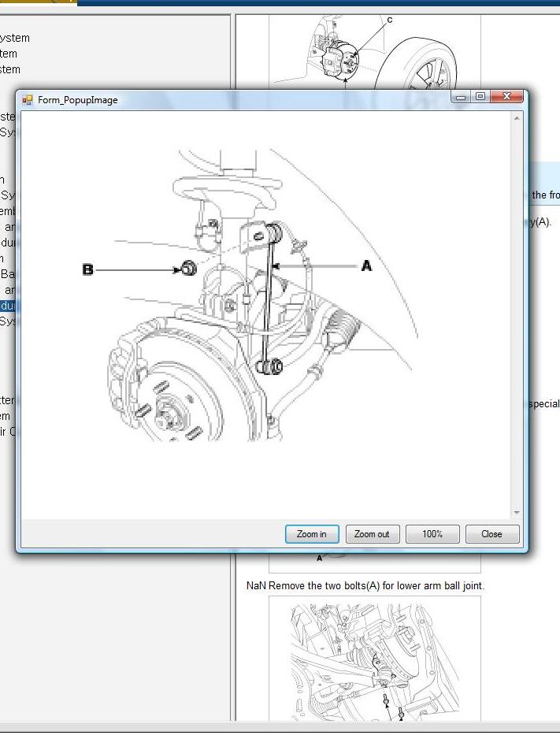Maximize the Form_PopupImage window
Screen dimensions: 560x735
[x=480, y=97]
